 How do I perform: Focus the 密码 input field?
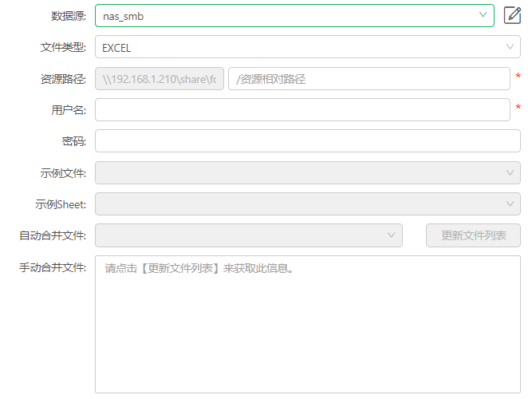(308, 141)
